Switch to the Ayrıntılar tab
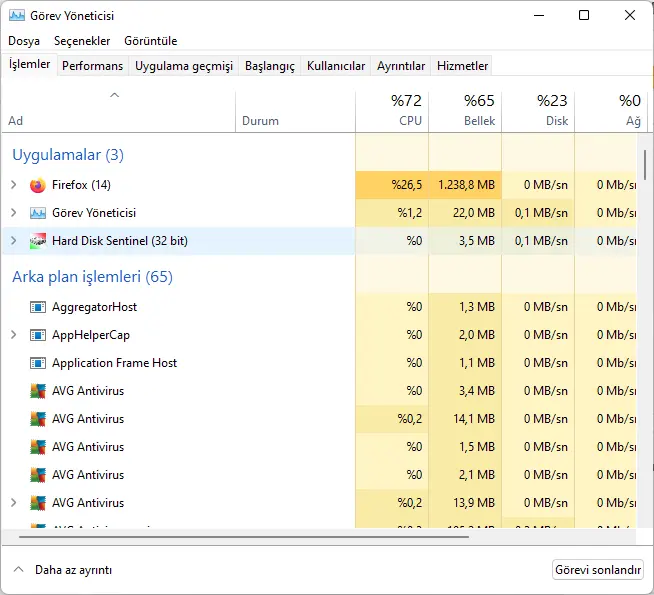This screenshot has width=654, height=595. pyautogui.click(x=401, y=66)
